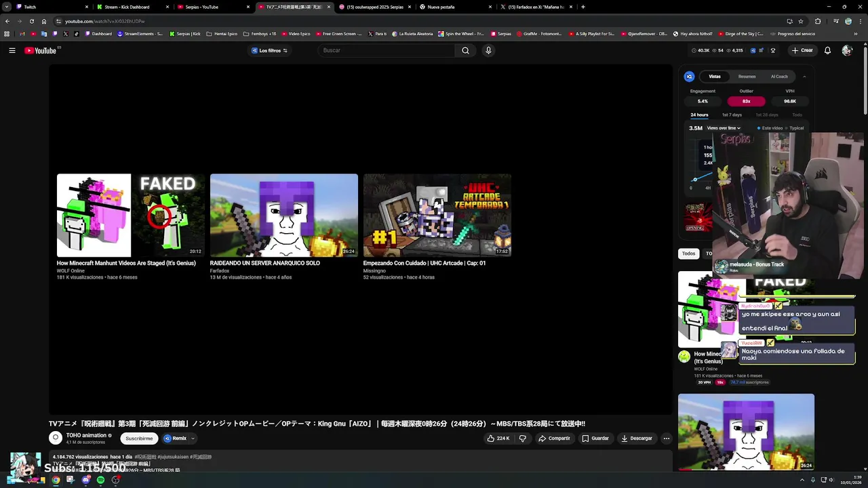Activate voice search microphone icon
868x488 pixels.
488,50
